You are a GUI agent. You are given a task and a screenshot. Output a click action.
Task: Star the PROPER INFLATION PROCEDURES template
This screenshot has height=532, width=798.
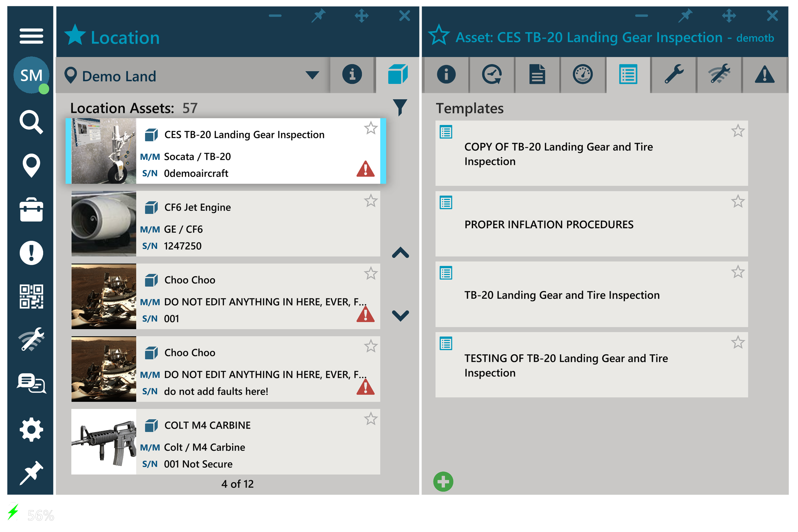[738, 201]
